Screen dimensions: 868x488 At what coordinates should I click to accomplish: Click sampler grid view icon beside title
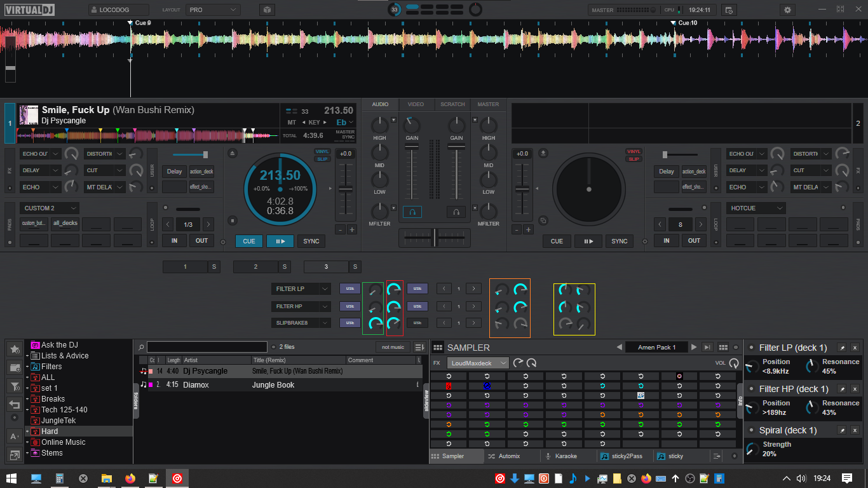click(437, 348)
